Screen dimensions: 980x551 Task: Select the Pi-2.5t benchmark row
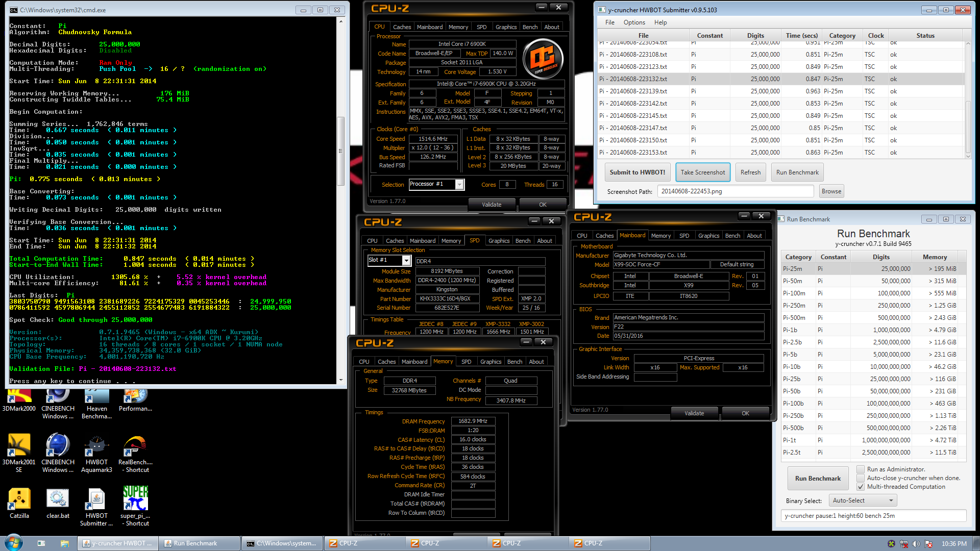click(871, 453)
